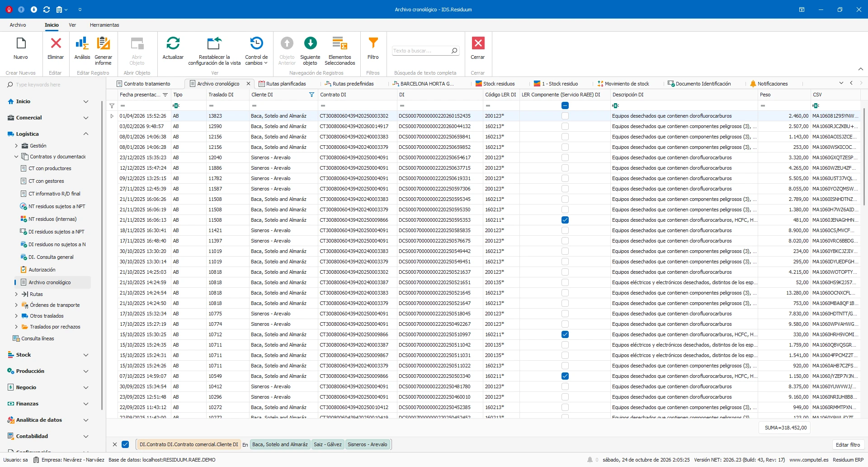Uncheck LER Componente for DI ending 510997
868x467 pixels.
coord(565,334)
